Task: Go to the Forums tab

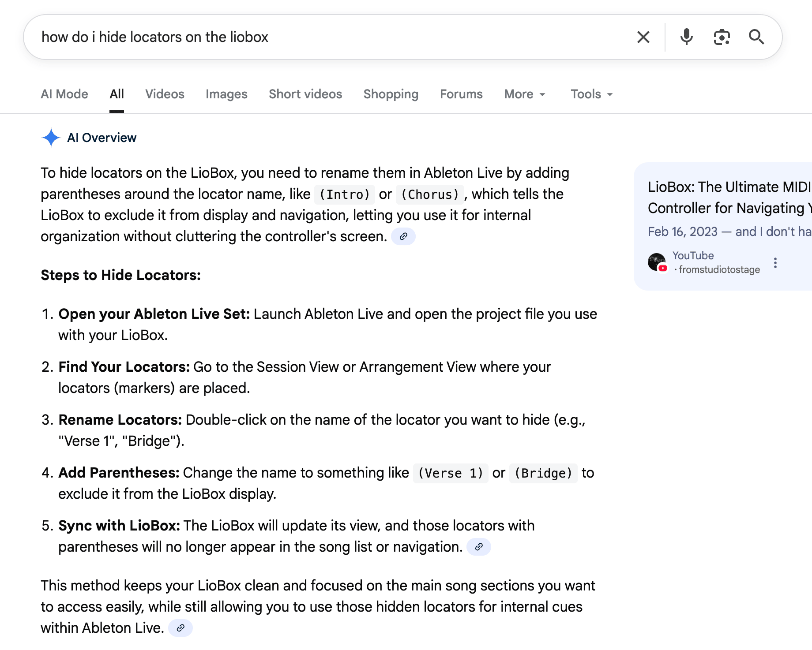Action: pos(461,94)
